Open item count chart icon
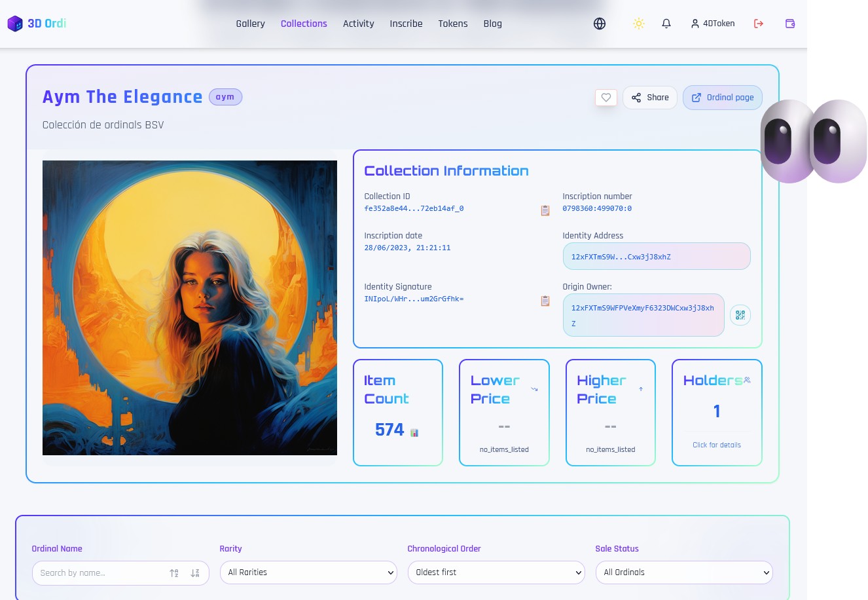868x600 pixels. pos(414,432)
